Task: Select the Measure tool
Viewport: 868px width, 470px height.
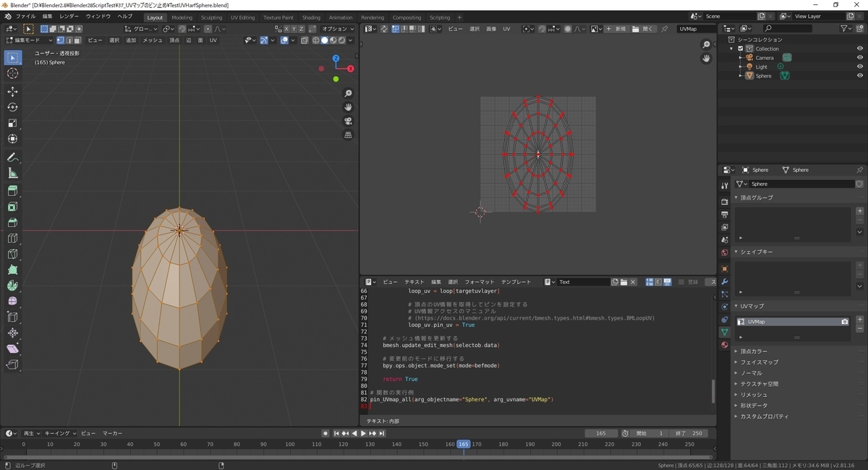Action: pos(12,173)
